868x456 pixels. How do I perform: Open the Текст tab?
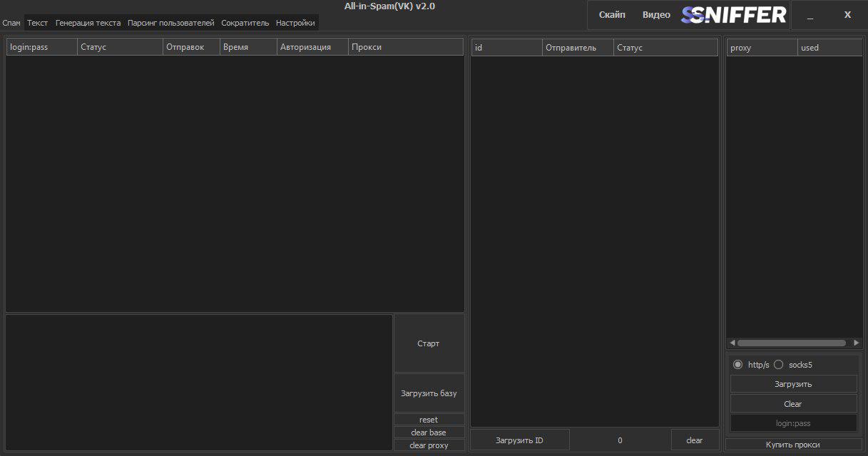coord(38,23)
